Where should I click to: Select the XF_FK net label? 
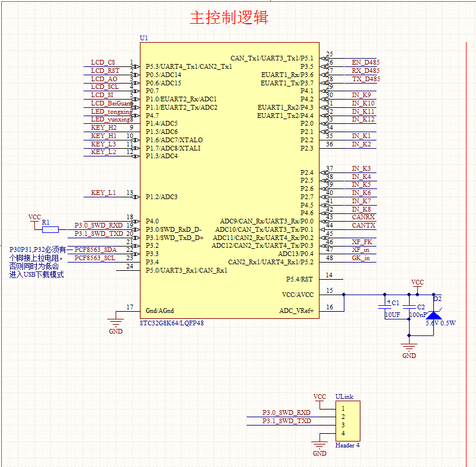coord(362,242)
